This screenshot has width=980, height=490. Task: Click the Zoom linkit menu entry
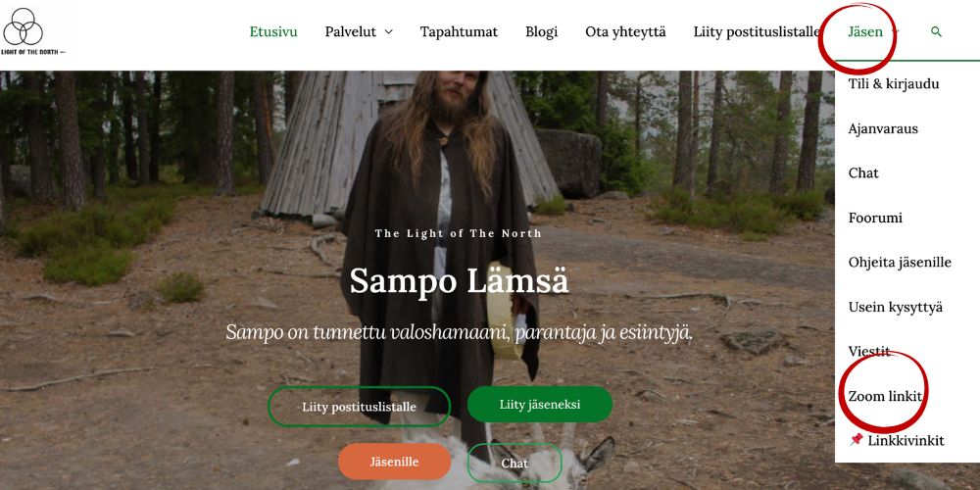[884, 396]
